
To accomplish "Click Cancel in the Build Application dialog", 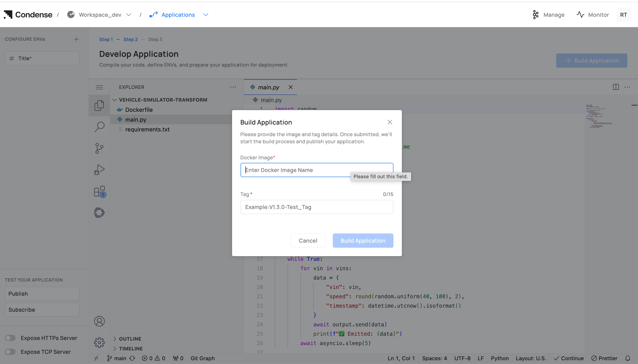I will coord(308,241).
